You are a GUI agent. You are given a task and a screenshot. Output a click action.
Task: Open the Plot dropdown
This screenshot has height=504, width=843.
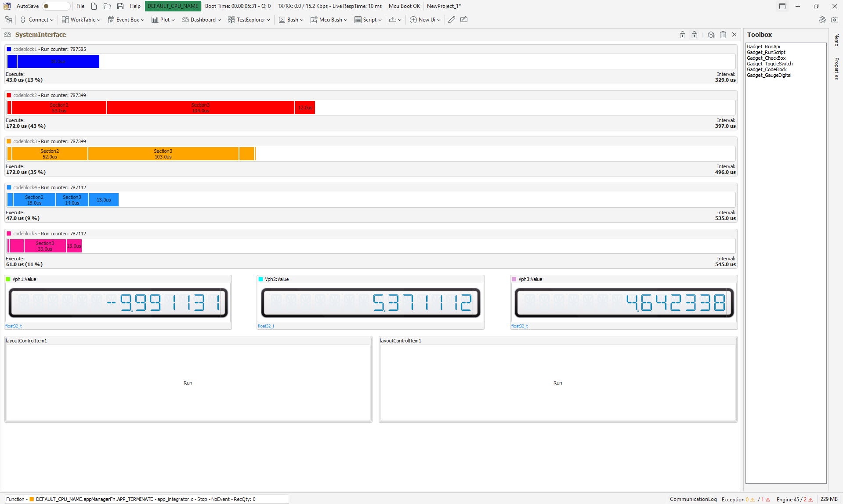163,20
